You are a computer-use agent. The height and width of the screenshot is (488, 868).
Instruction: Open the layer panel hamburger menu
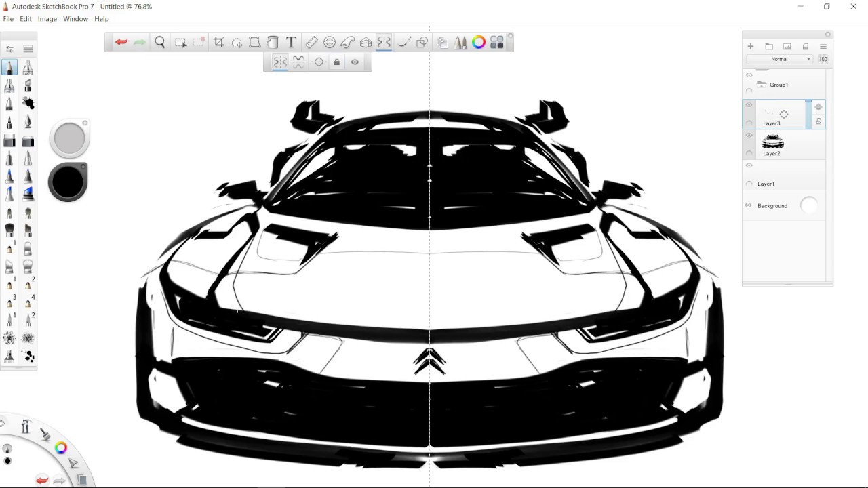(823, 46)
